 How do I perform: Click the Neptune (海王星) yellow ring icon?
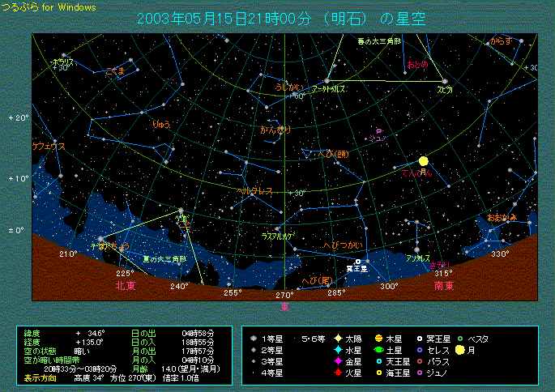378,373
